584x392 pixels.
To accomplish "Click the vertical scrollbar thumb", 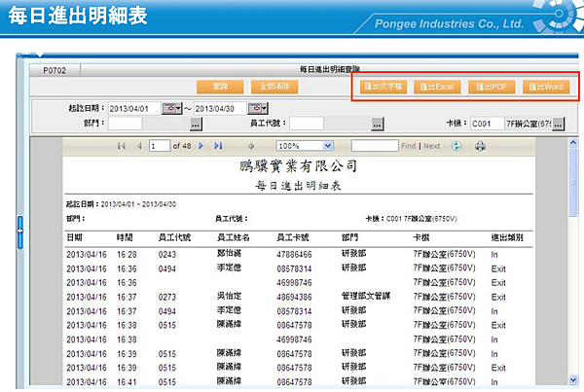I will [x=573, y=183].
